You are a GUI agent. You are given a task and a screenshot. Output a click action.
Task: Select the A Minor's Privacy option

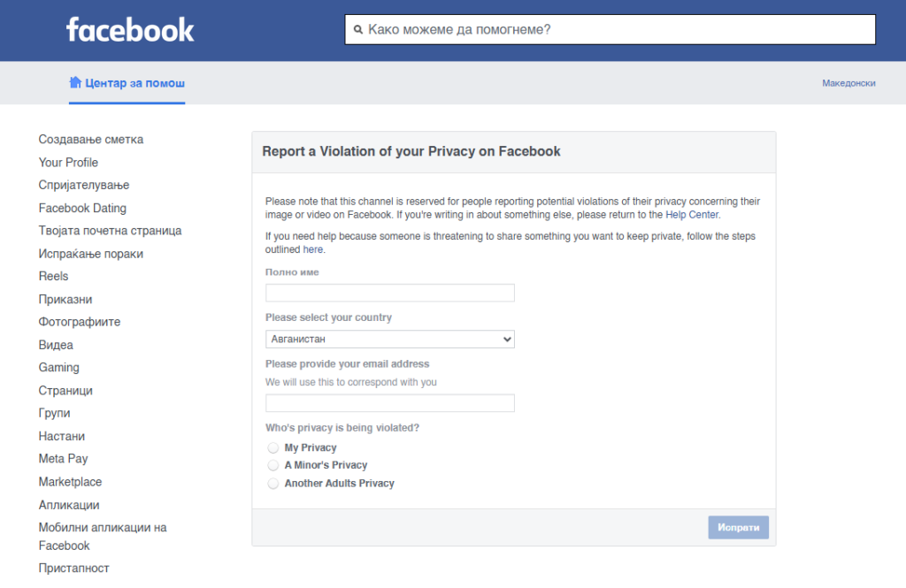273,465
